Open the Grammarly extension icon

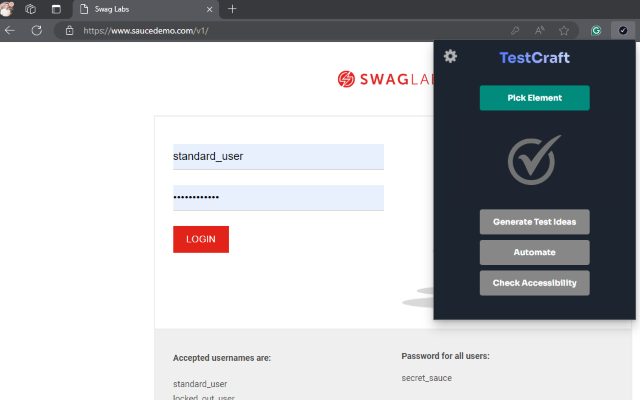(x=596, y=30)
